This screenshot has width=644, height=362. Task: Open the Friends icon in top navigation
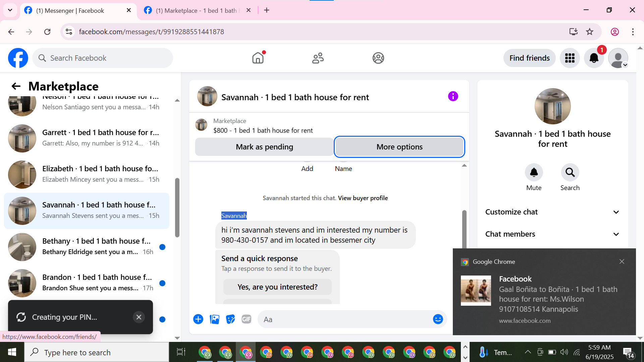coord(318,58)
